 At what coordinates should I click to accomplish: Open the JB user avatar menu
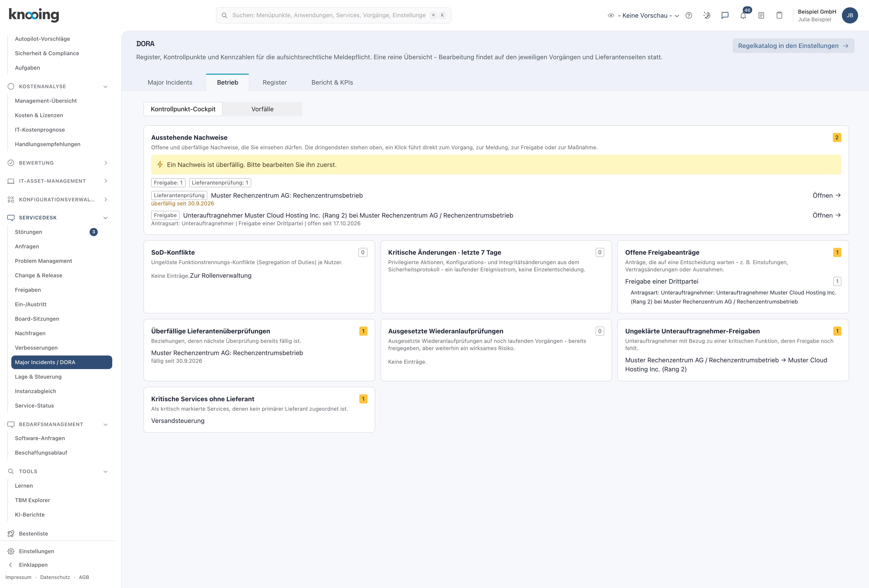[x=850, y=15]
